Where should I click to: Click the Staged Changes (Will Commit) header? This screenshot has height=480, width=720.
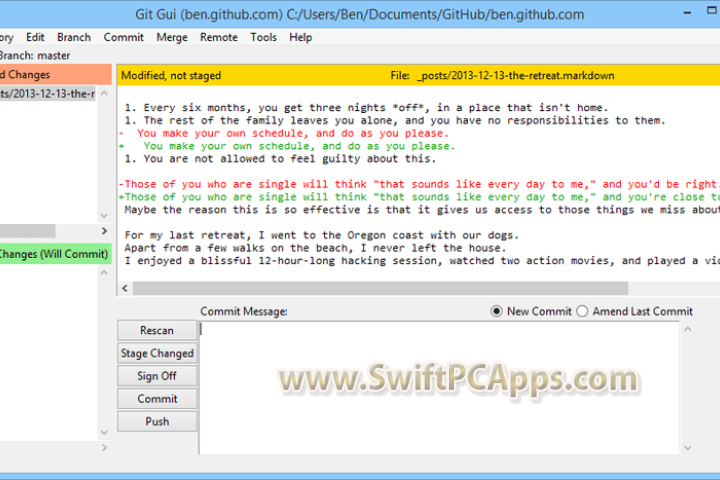click(x=56, y=254)
